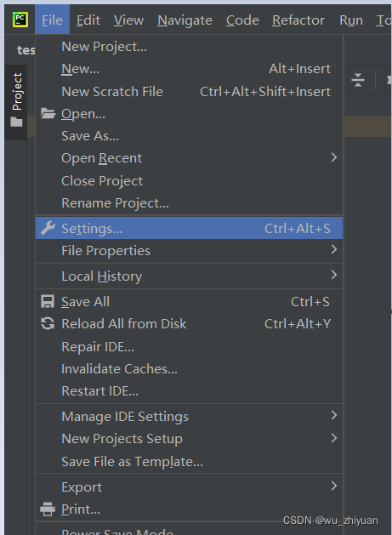Click the Save All floppy disk icon
The image size is (392, 535).
pos(48,302)
